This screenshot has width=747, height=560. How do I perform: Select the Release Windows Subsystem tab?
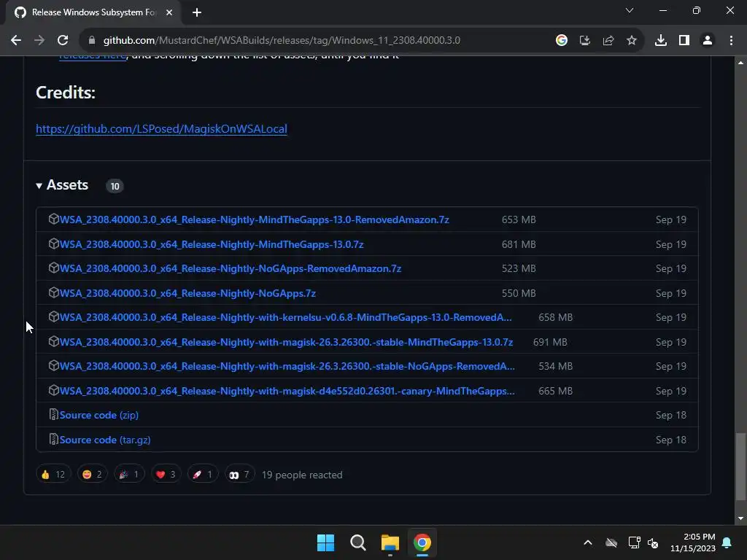[x=93, y=13]
